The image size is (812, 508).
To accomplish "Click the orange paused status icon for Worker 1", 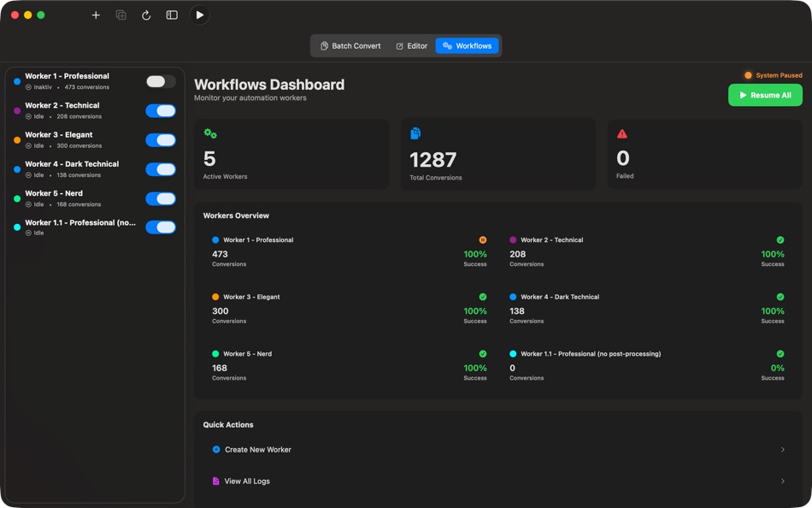I will click(x=483, y=240).
